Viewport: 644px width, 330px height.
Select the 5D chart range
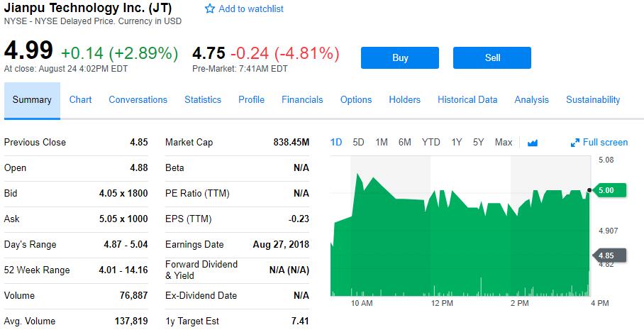click(358, 143)
